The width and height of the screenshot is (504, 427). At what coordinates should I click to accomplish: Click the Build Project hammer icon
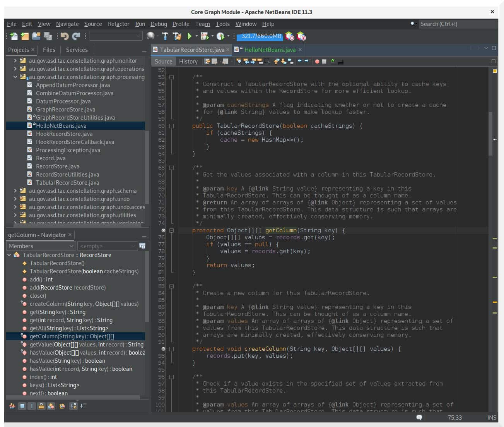point(165,36)
